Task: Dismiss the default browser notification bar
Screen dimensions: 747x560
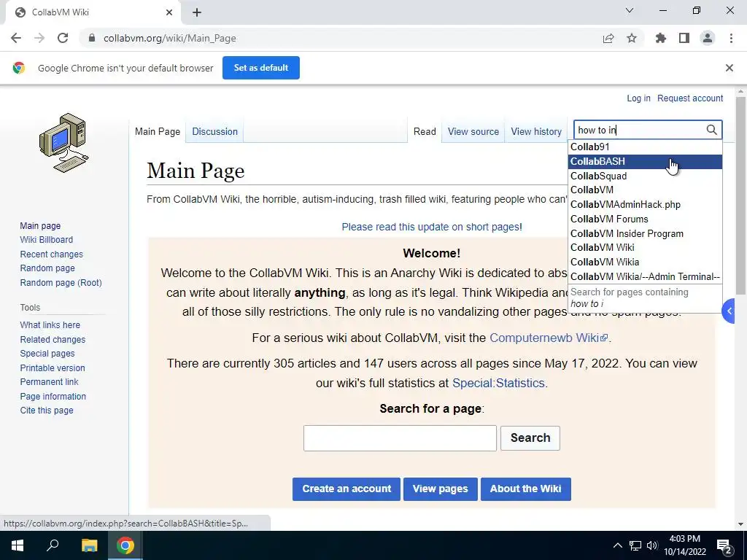Action: tap(729, 68)
